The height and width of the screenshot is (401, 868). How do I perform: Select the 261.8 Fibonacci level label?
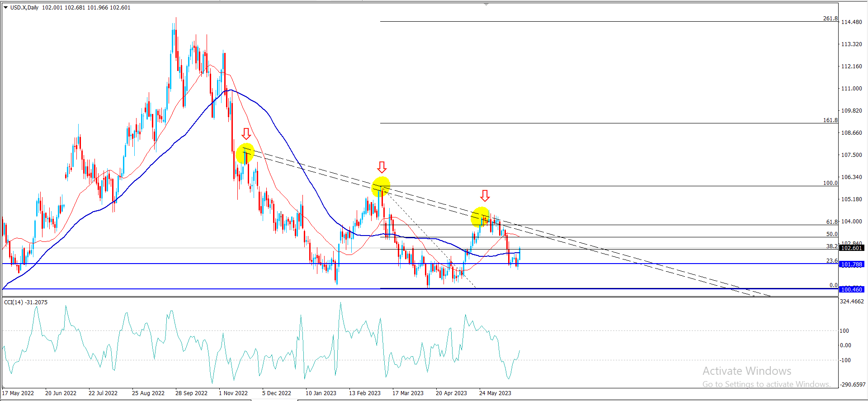(830, 19)
